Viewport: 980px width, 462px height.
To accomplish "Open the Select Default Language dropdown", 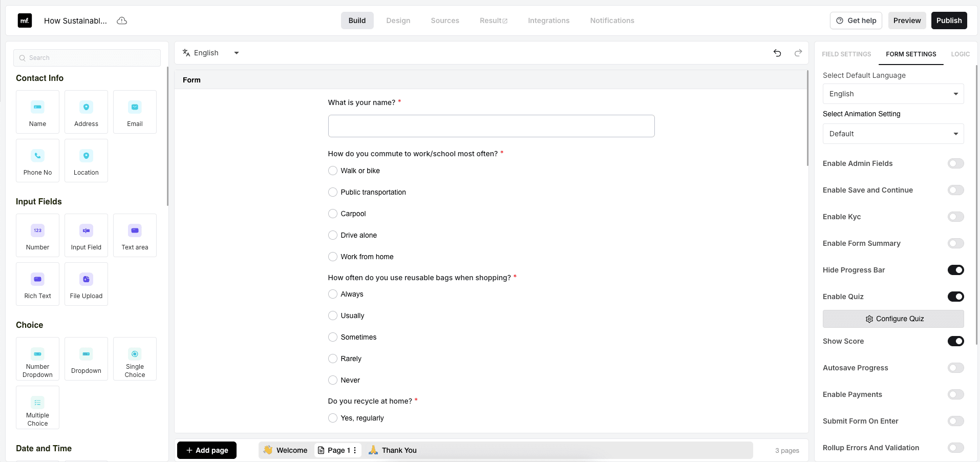I will point(892,94).
